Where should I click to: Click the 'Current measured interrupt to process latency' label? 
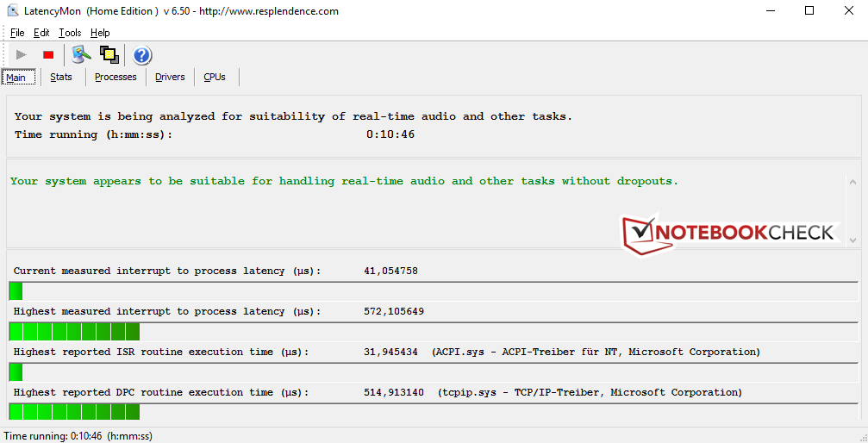click(x=167, y=271)
